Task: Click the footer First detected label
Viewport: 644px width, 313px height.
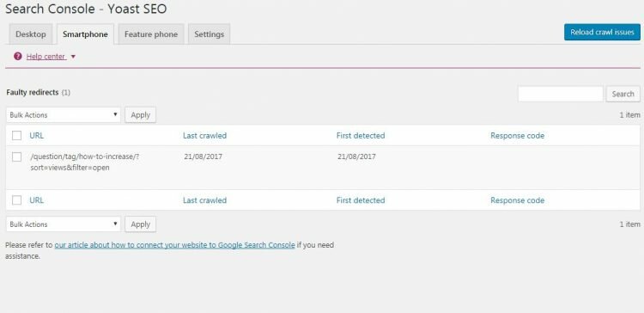Action: 361,200
